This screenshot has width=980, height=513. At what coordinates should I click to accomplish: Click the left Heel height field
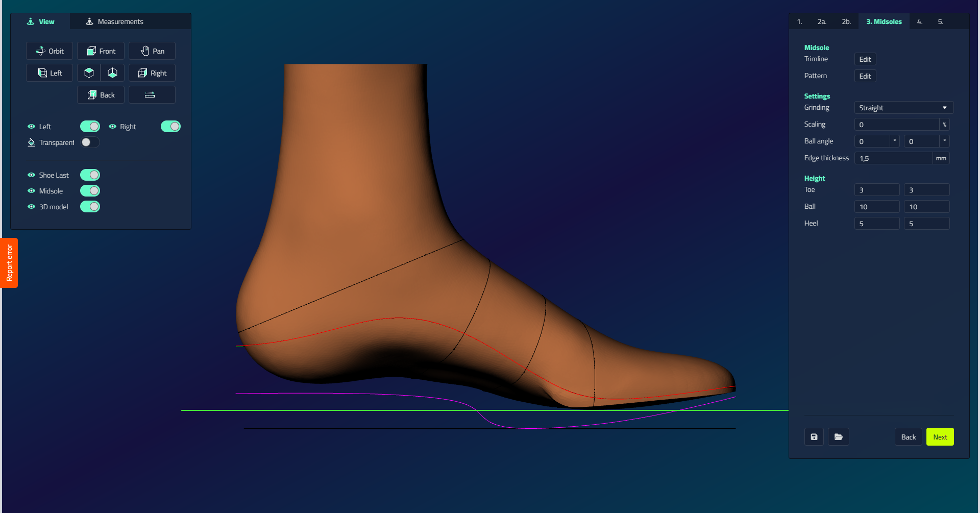coord(877,224)
